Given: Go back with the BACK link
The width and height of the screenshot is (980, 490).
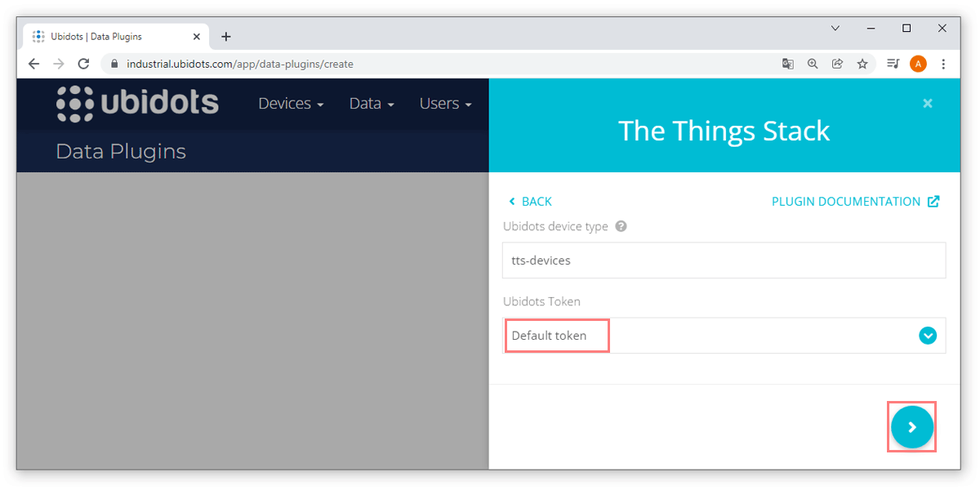Looking at the screenshot, I should tap(530, 202).
